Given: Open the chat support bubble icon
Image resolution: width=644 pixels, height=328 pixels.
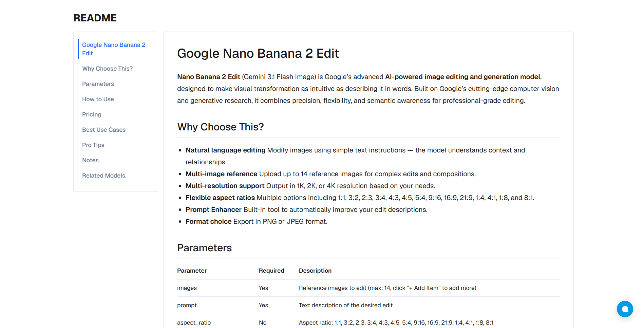Looking at the screenshot, I should click(x=625, y=309).
